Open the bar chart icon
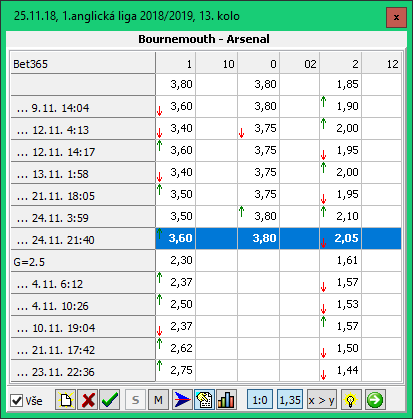 pos(226,400)
